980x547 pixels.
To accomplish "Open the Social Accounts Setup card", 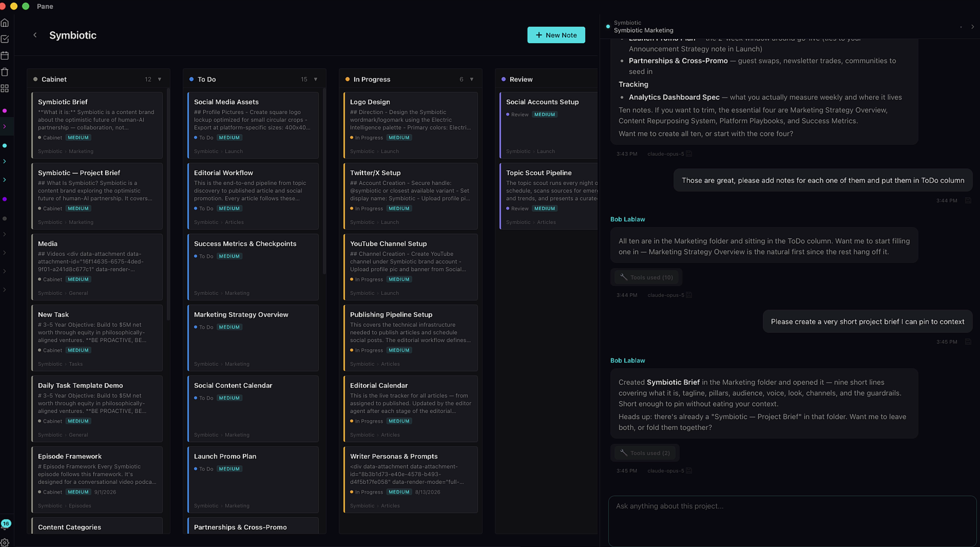I will point(549,125).
